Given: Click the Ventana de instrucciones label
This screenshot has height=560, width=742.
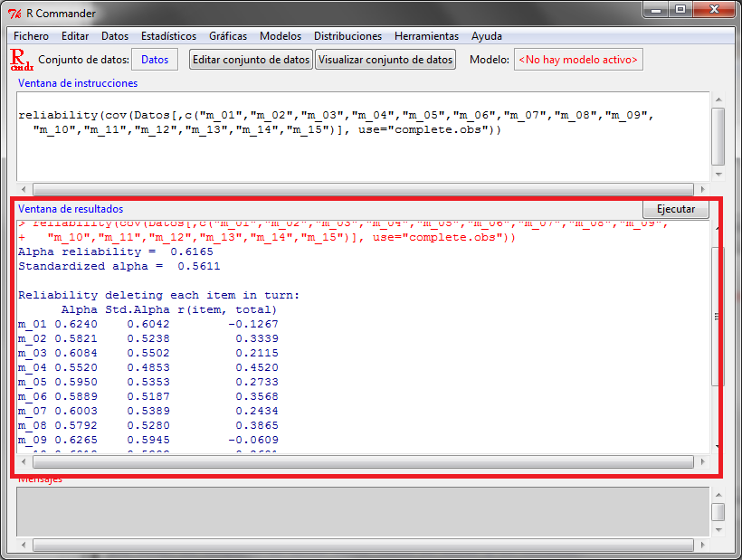Looking at the screenshot, I should click(x=78, y=83).
